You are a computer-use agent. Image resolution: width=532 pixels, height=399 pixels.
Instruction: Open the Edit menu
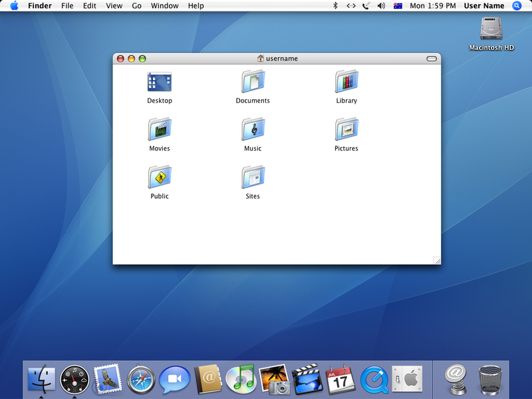pyautogui.click(x=90, y=6)
